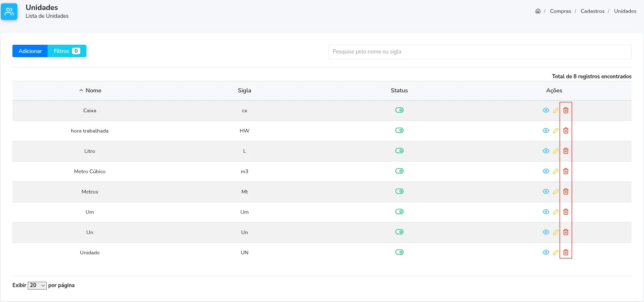Delete the Metro Cúbico unit
The height and width of the screenshot is (302, 644).
(x=566, y=171)
